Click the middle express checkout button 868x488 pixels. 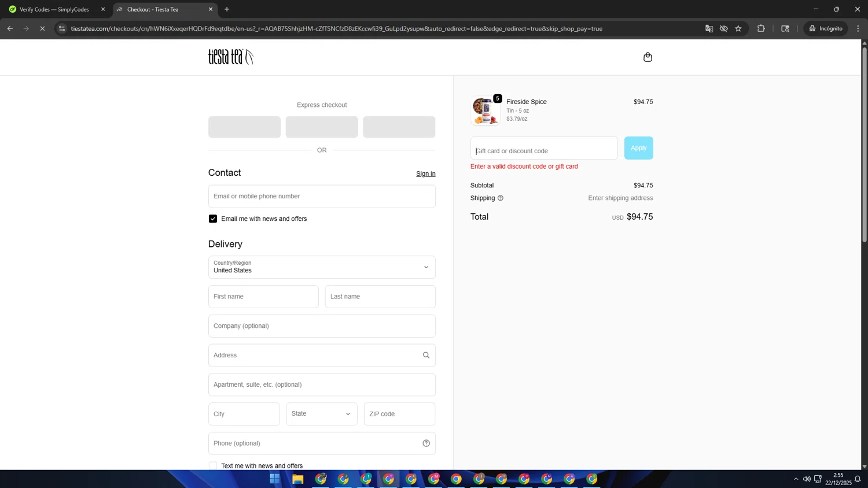pos(322,127)
